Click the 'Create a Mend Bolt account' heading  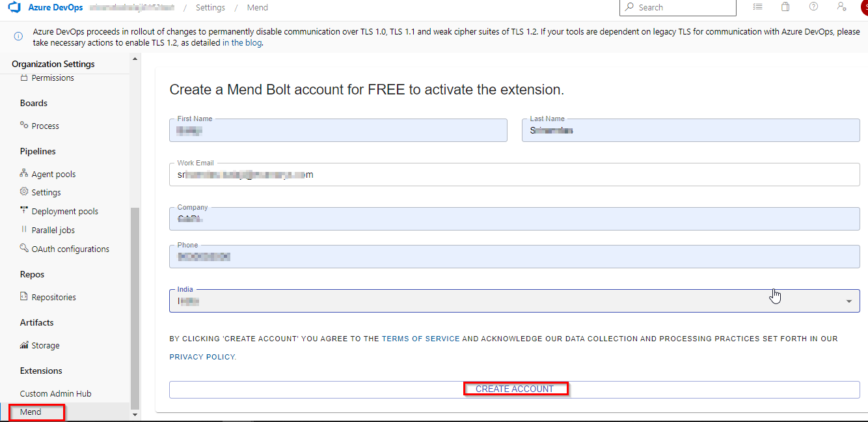click(367, 90)
